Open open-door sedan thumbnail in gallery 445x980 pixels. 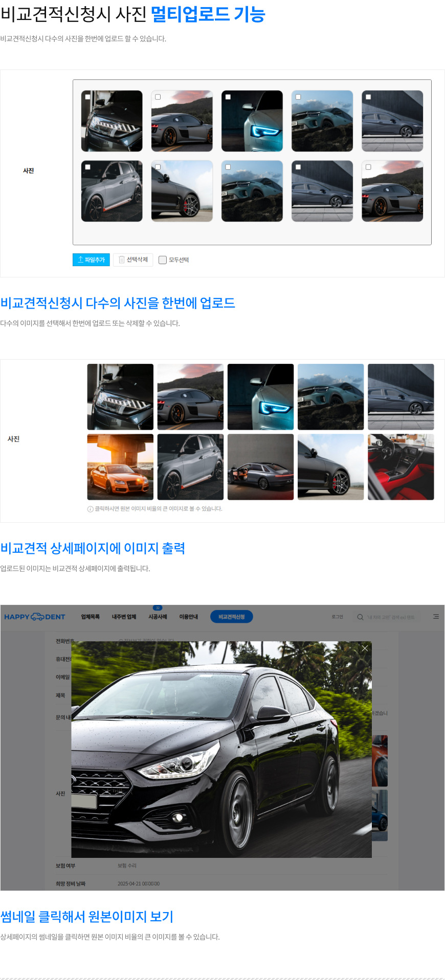(261, 467)
